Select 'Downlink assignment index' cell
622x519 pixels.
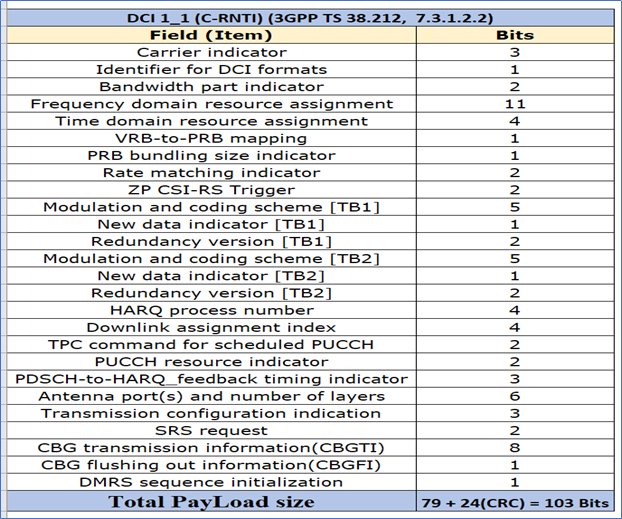coord(211,327)
